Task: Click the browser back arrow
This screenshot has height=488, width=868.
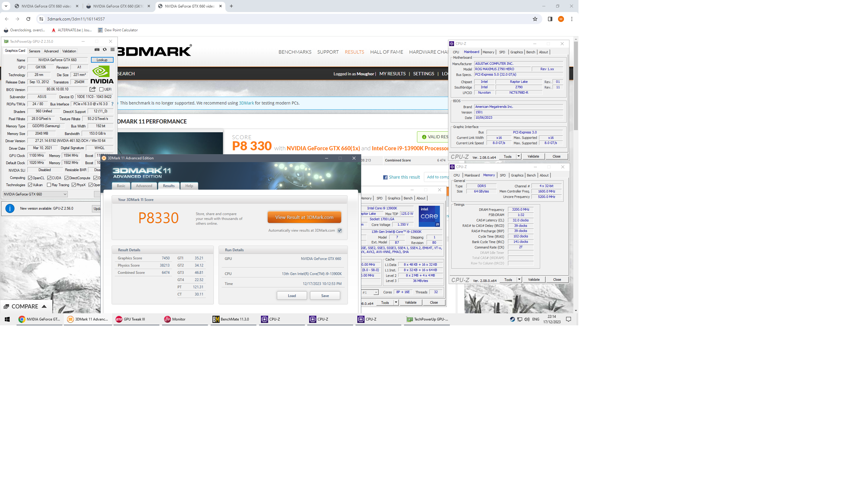Action: (7, 19)
